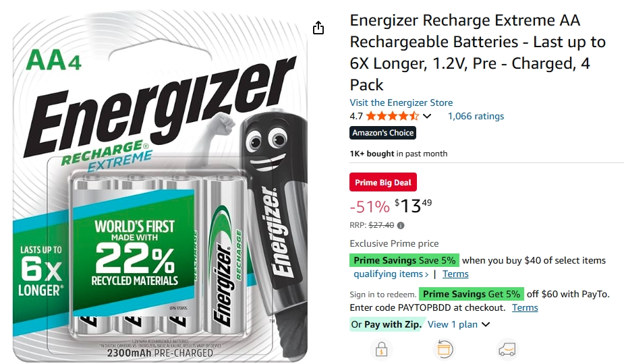Click the Amazon's Choice badge

[x=383, y=133]
